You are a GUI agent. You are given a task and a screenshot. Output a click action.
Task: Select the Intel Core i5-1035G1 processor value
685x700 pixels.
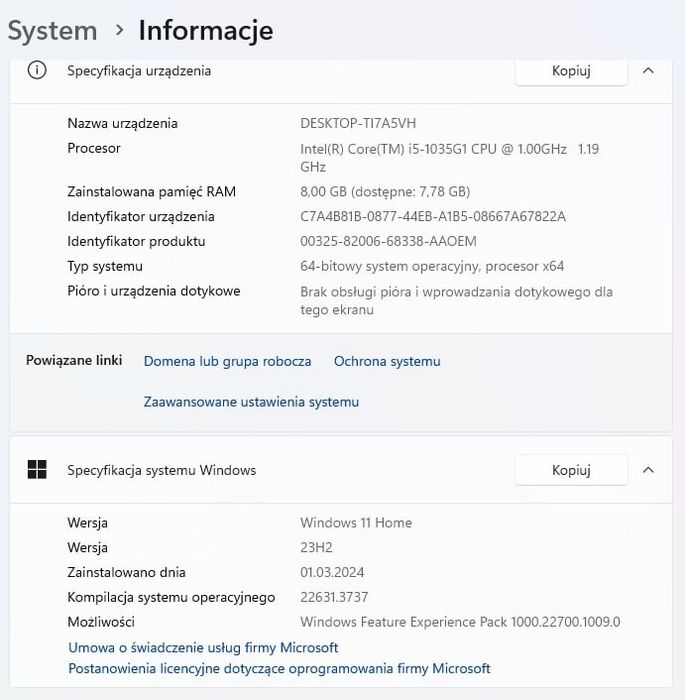449,158
